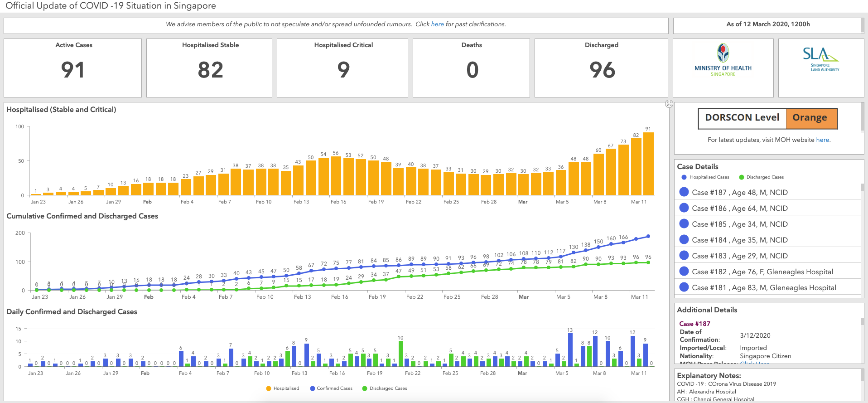Screen dimensions: 868x403
Task: Click the hospitalised bar labelled 56
Action: click(x=336, y=176)
